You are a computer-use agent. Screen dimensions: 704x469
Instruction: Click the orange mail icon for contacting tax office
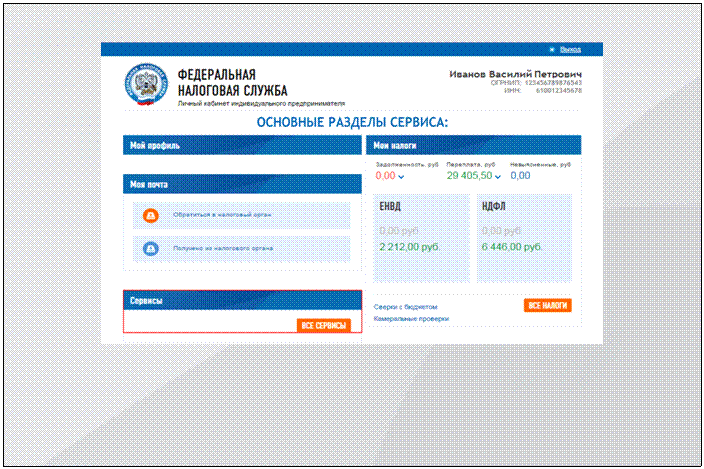tap(151, 215)
